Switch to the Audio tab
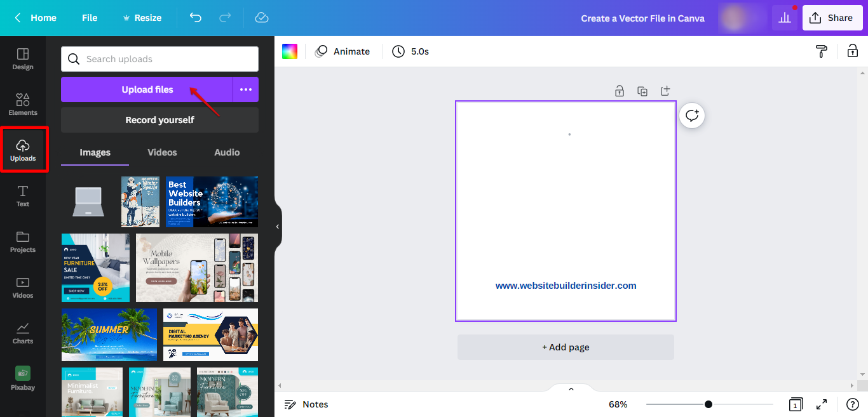This screenshot has width=868, height=417. 227,152
